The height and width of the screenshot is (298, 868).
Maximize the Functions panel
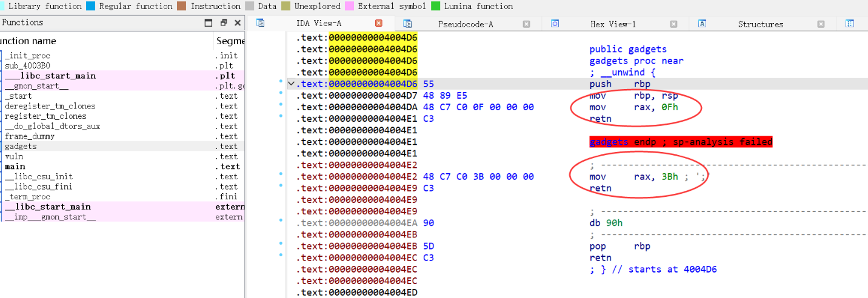[x=209, y=23]
